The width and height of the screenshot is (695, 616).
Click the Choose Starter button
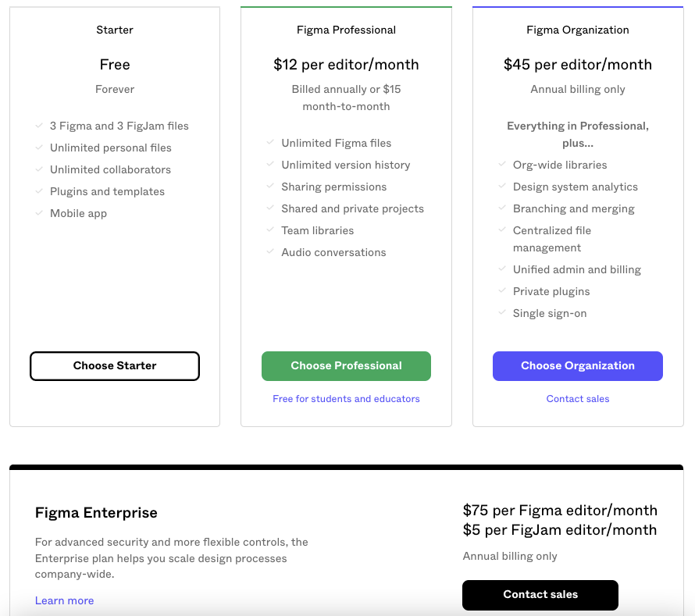pyautogui.click(x=115, y=366)
